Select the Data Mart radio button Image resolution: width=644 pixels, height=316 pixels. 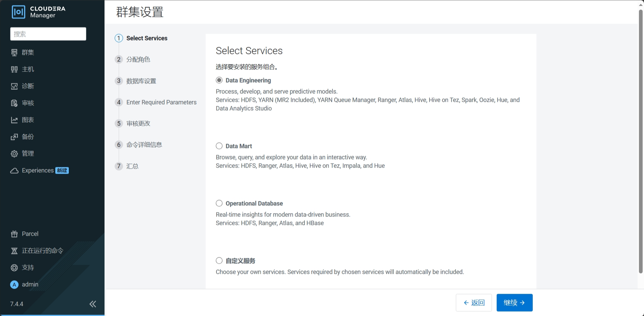coord(219,146)
